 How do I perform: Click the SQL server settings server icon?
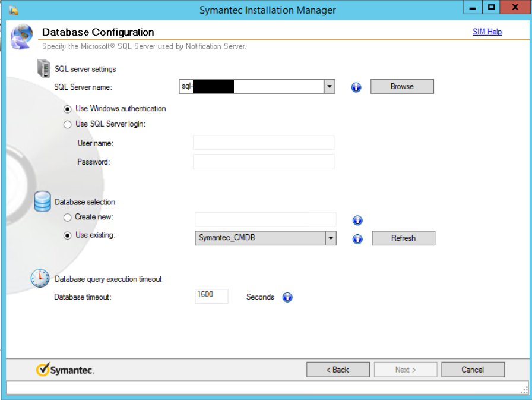click(43, 68)
